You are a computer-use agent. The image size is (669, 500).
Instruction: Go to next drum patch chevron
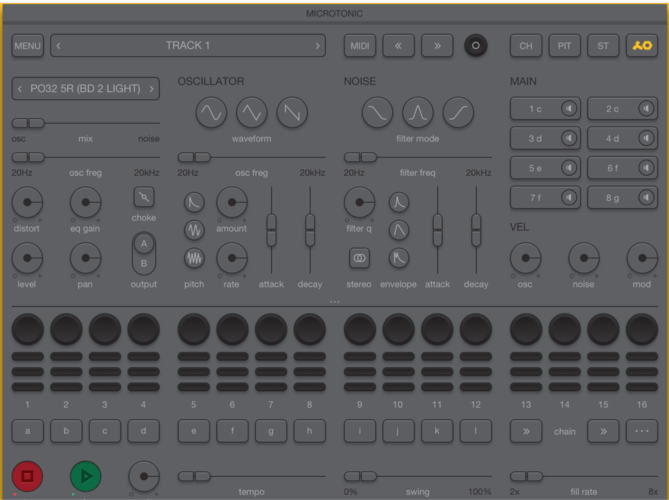click(151, 89)
